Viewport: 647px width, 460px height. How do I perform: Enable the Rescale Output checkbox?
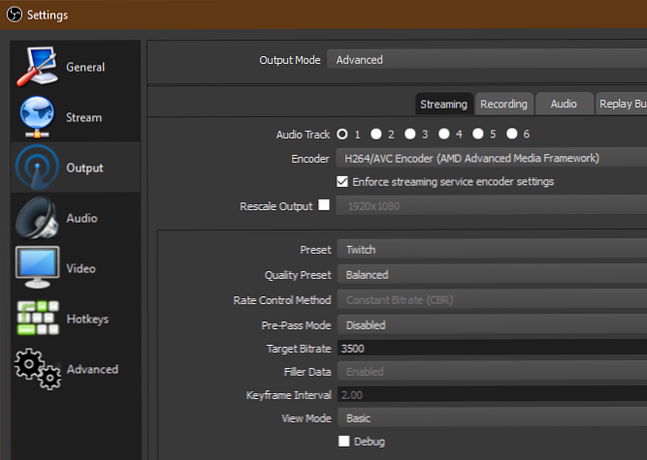pyautogui.click(x=323, y=206)
